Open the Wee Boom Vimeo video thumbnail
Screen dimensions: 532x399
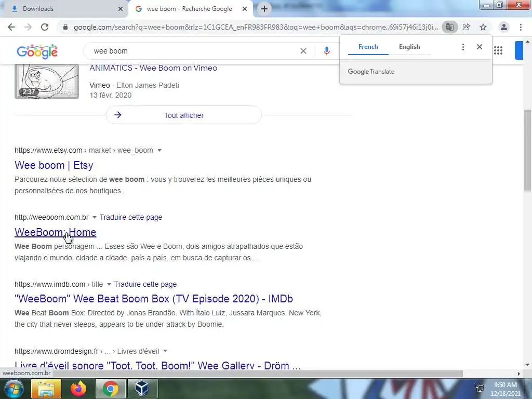47,82
